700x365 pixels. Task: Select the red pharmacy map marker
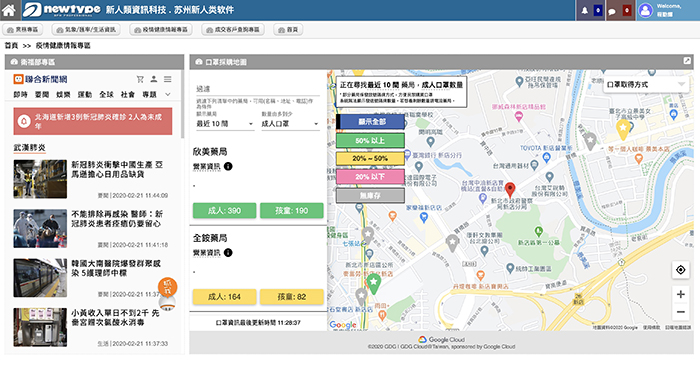(x=510, y=190)
